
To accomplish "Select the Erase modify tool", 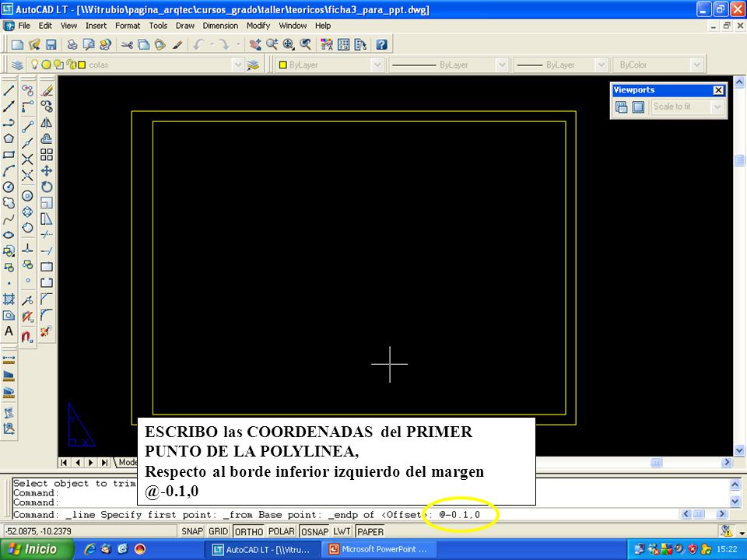I will (47, 90).
